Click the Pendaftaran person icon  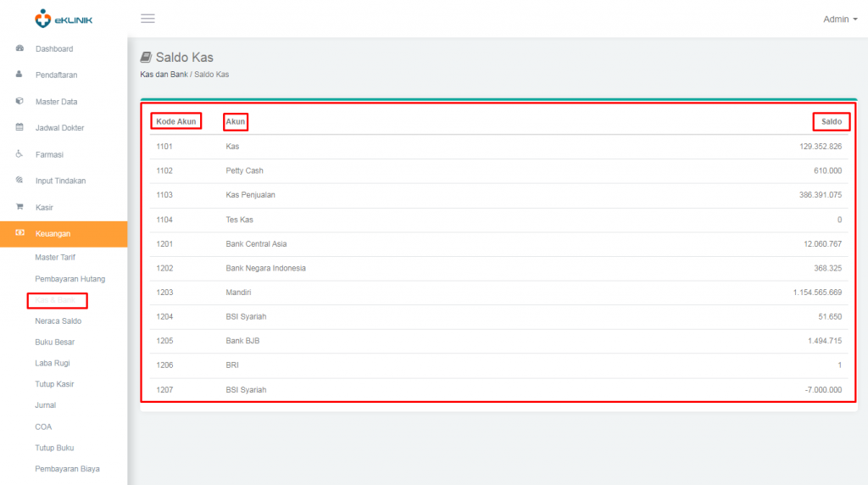coord(19,75)
